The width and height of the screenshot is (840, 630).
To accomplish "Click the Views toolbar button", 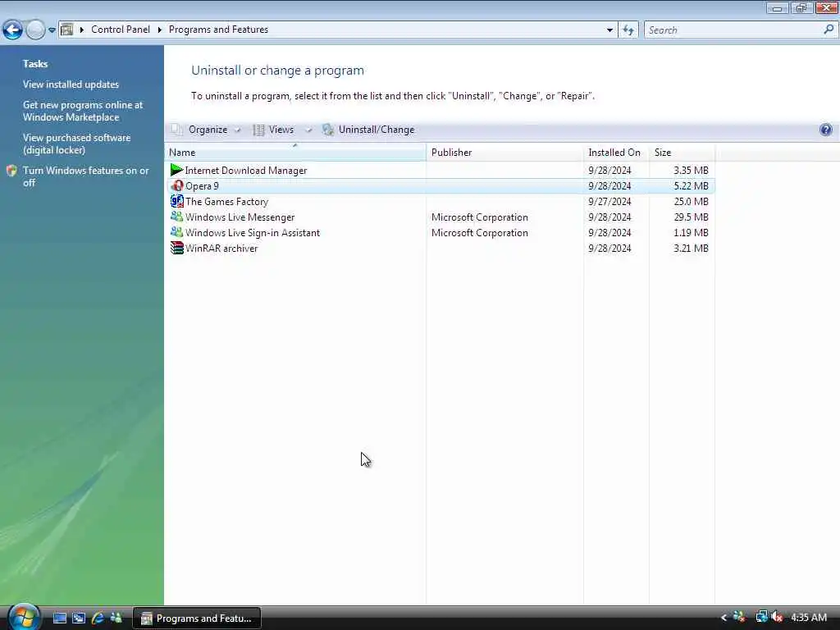I will [274, 130].
